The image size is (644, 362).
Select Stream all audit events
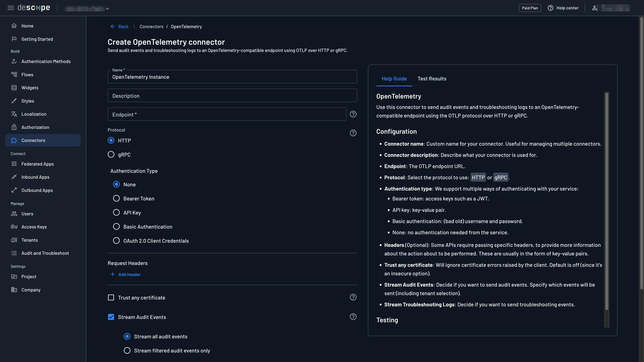pyautogui.click(x=127, y=337)
